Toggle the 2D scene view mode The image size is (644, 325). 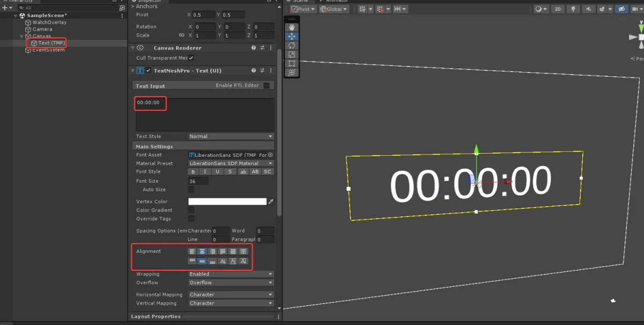coord(558,9)
